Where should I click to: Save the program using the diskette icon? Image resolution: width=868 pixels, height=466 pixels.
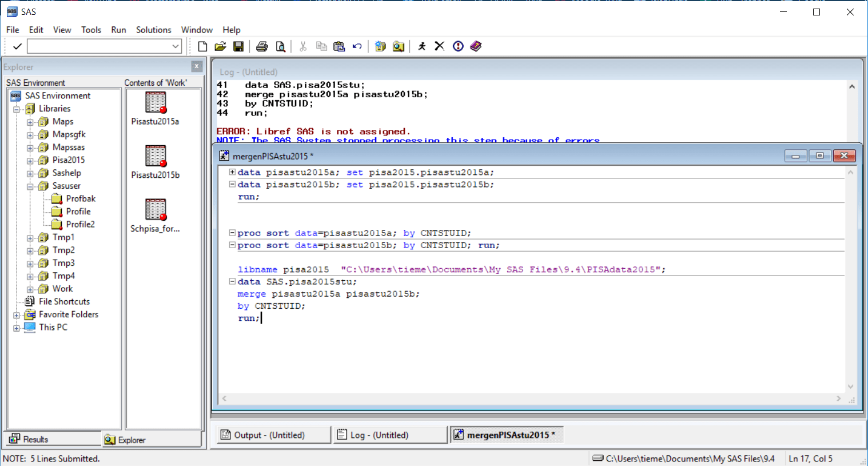click(238, 46)
